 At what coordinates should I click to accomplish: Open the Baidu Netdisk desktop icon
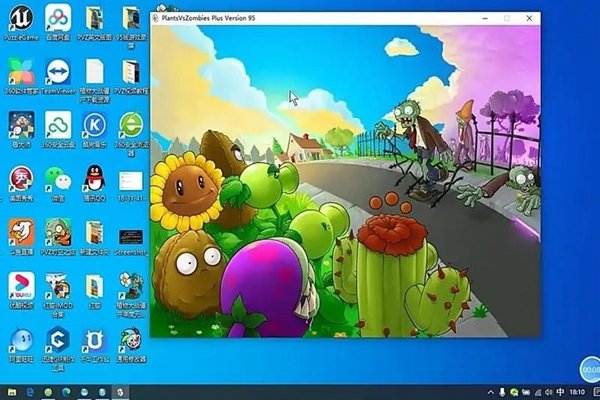(56, 19)
